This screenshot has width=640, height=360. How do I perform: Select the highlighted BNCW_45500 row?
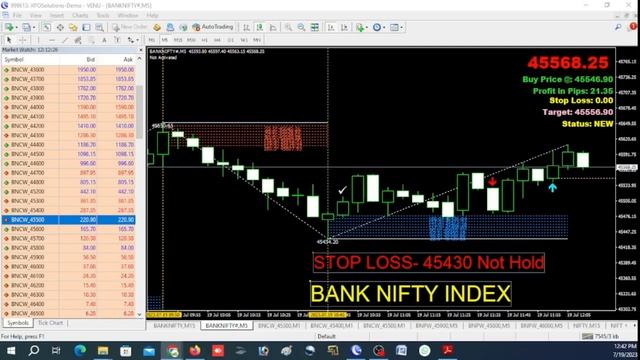pos(69,220)
